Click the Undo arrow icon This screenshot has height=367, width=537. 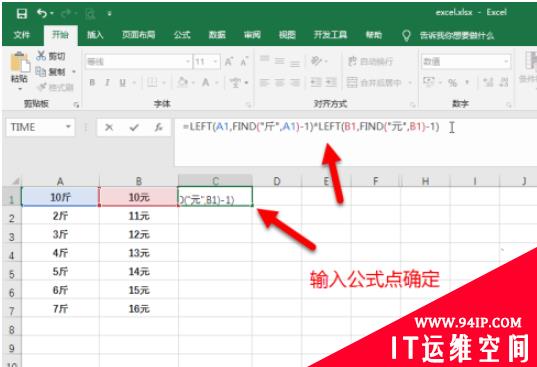click(42, 14)
